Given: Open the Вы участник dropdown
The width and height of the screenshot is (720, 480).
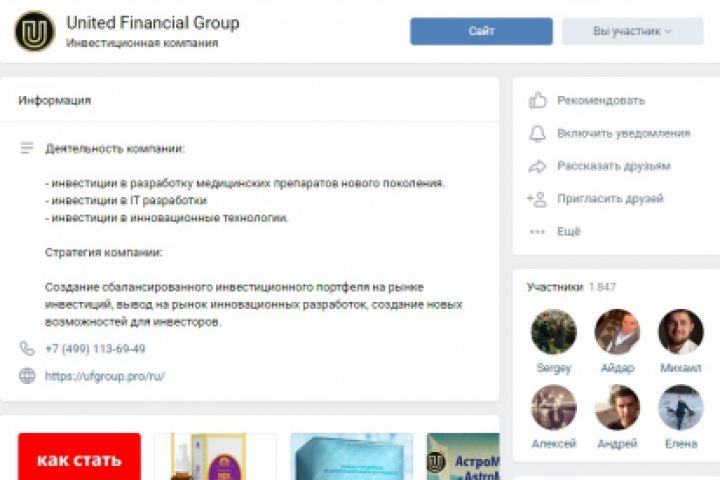Looking at the screenshot, I should point(633,31).
